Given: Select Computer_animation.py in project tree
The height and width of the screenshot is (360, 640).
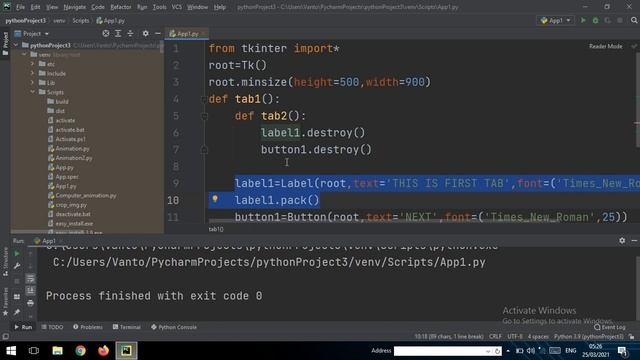Looking at the screenshot, I should tap(86, 196).
